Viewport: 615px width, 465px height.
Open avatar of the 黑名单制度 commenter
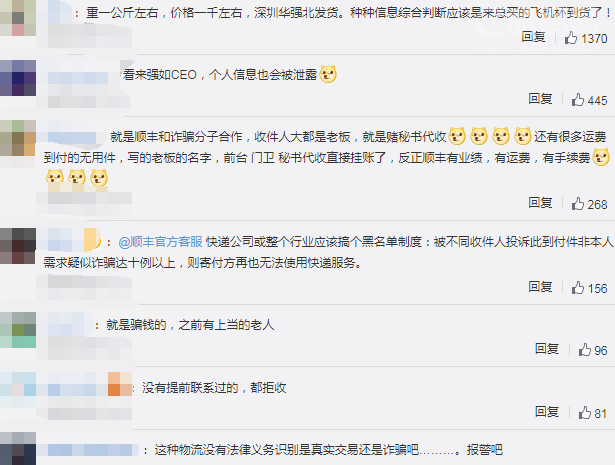(18, 246)
